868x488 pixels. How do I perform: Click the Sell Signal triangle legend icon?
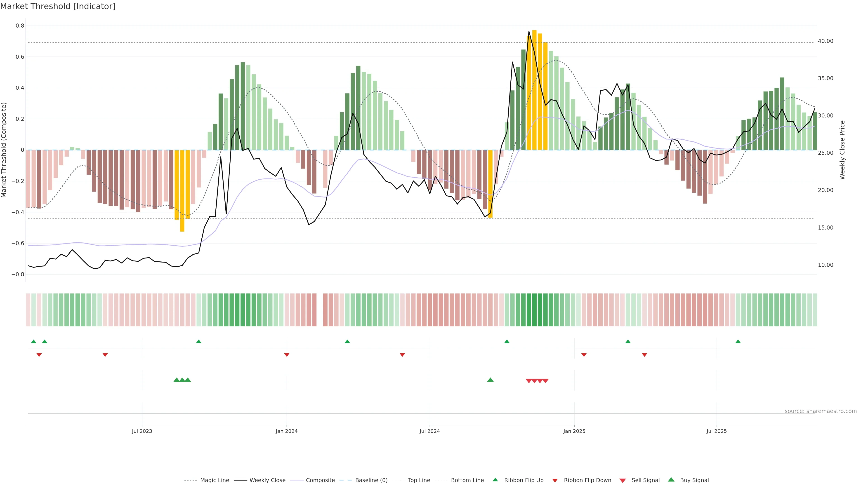[x=622, y=481]
